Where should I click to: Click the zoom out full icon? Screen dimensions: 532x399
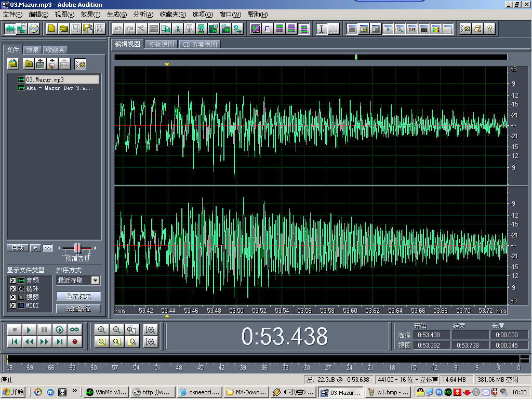point(131,330)
